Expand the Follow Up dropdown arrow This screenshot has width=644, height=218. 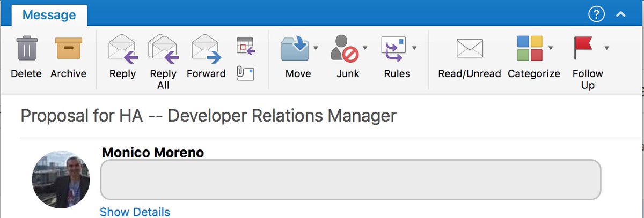(606, 48)
